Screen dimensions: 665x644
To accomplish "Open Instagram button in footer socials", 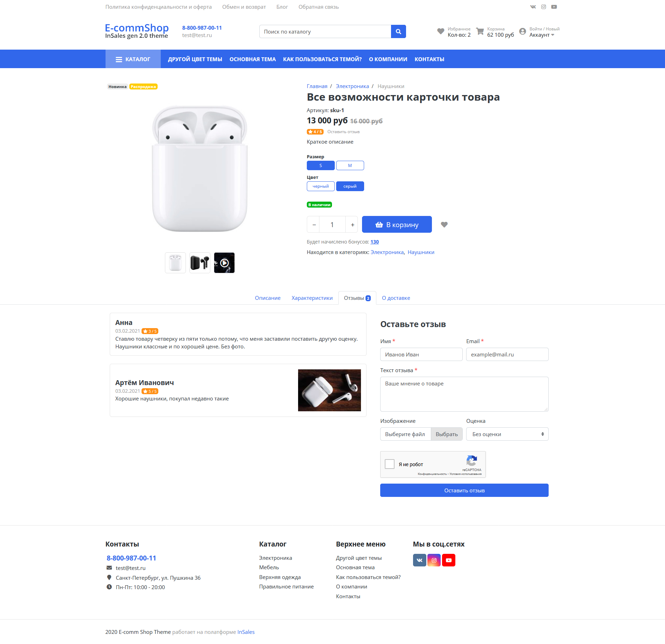I will 434,560.
